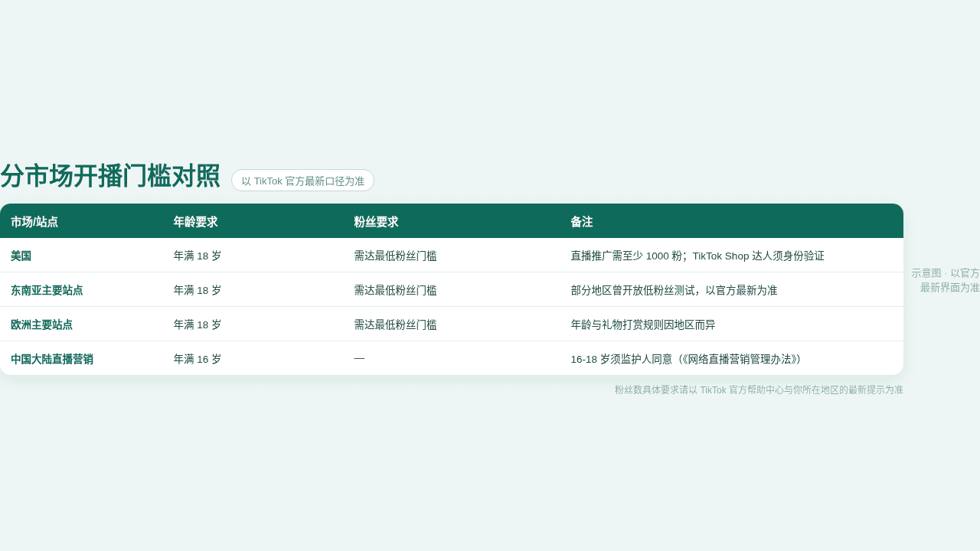Select the 年龄要求 column header
Screen dimensions: 980x551
[195, 222]
